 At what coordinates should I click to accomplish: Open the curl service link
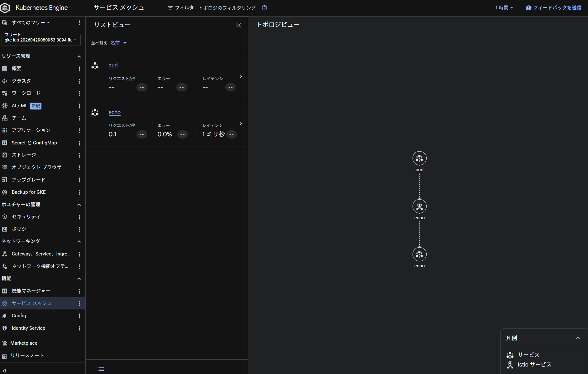tap(113, 66)
